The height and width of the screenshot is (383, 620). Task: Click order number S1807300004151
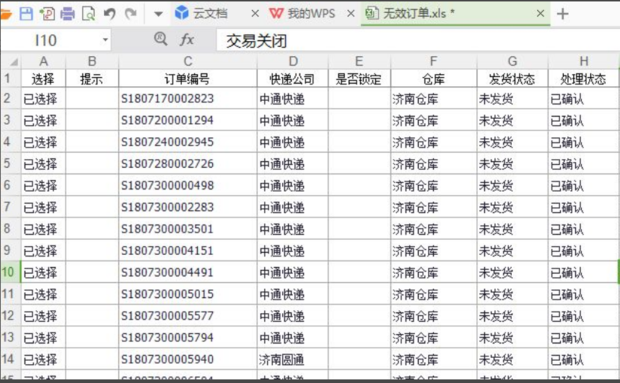pyautogui.click(x=167, y=251)
